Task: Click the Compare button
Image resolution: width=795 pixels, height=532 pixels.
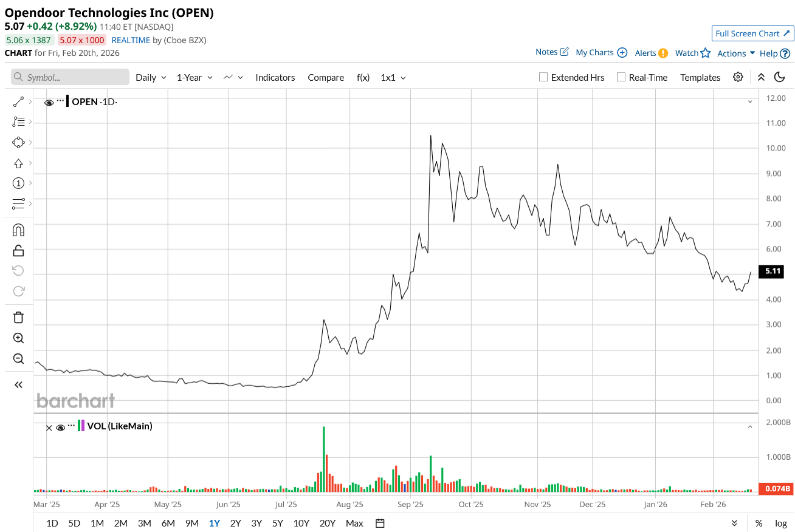Action: [x=326, y=78]
